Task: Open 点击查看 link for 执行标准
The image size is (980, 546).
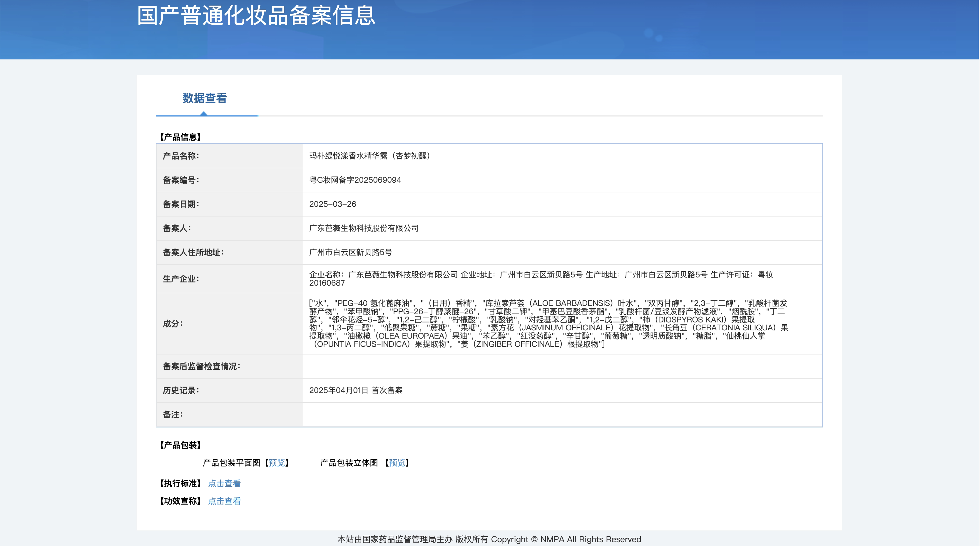Action: click(x=225, y=484)
